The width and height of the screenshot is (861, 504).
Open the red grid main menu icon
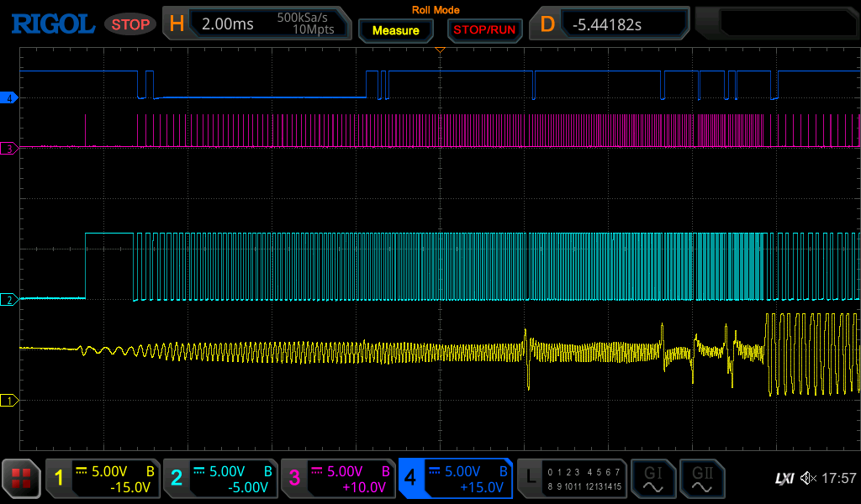(21, 479)
